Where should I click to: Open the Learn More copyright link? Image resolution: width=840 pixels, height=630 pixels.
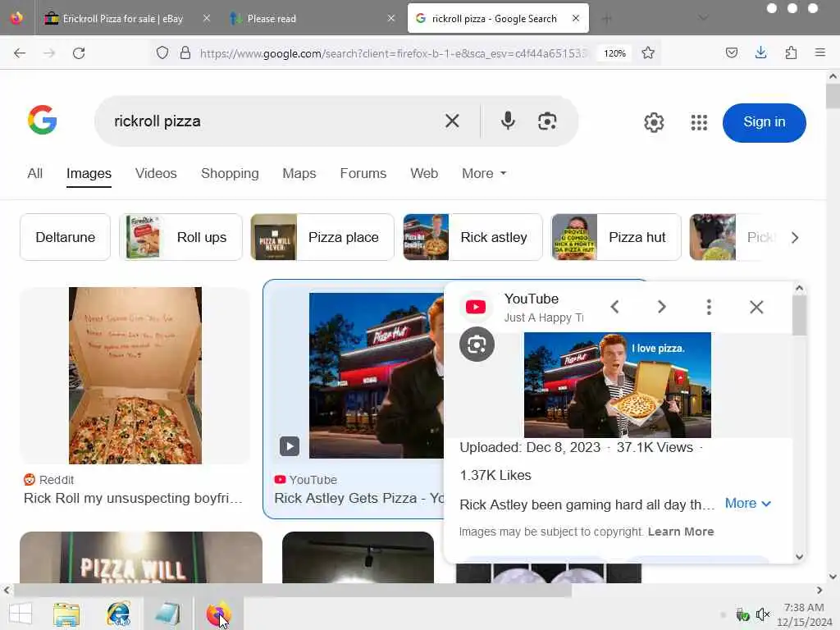click(681, 532)
